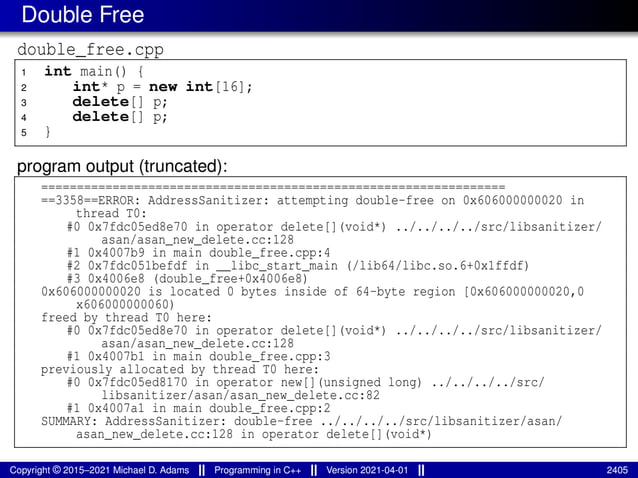Click 'previously allocated by thread T0 here:' line
638x478 pixels.
pyautogui.click(x=180, y=369)
